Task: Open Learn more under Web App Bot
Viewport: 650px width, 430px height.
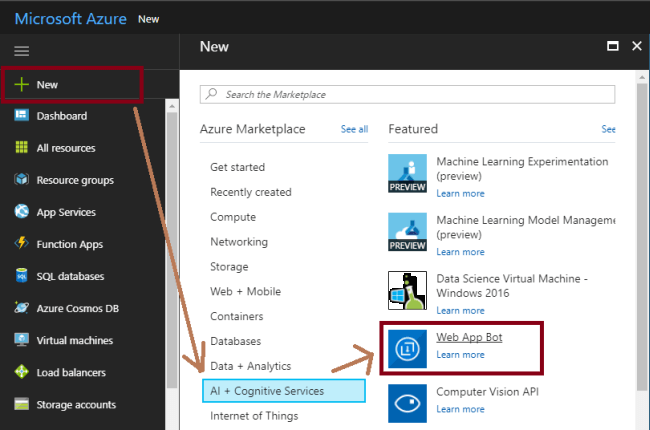Action: 460,355
